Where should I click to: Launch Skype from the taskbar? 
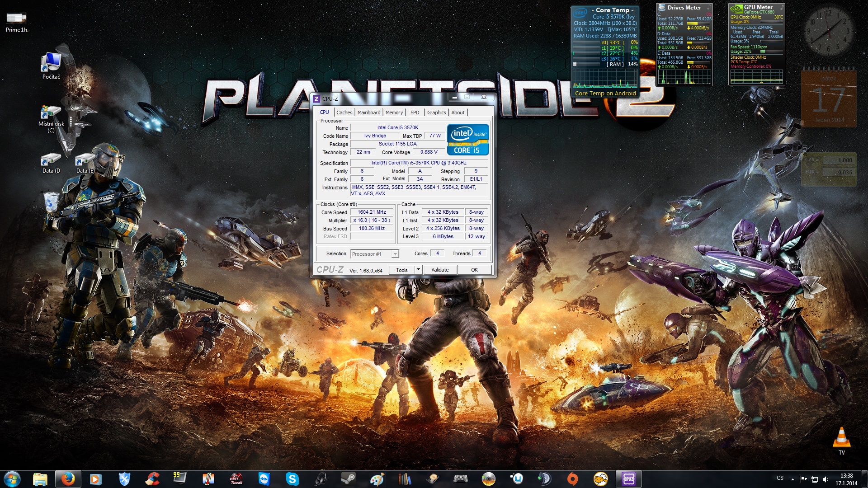tap(292, 479)
